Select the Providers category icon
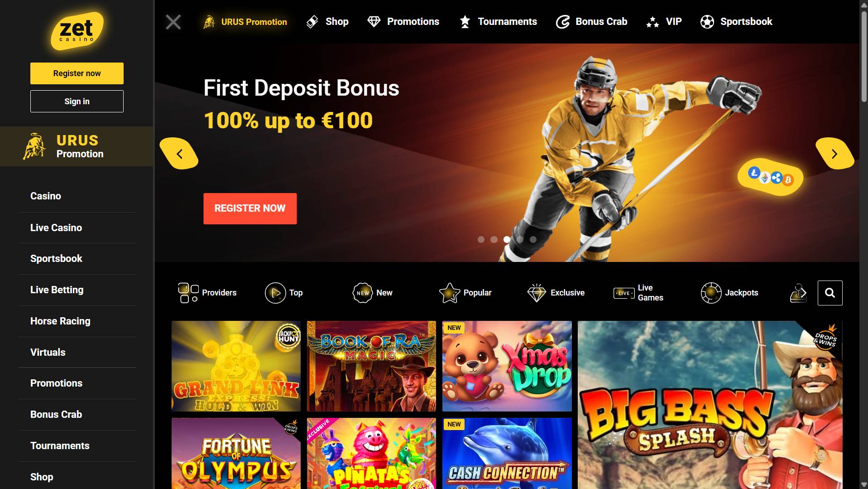The width and height of the screenshot is (868, 489). 188,293
